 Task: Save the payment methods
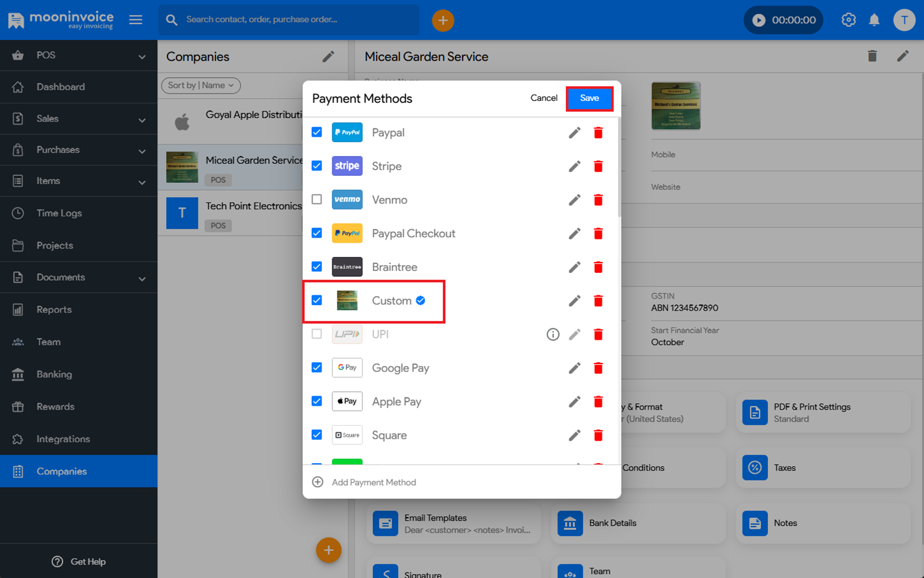589,98
